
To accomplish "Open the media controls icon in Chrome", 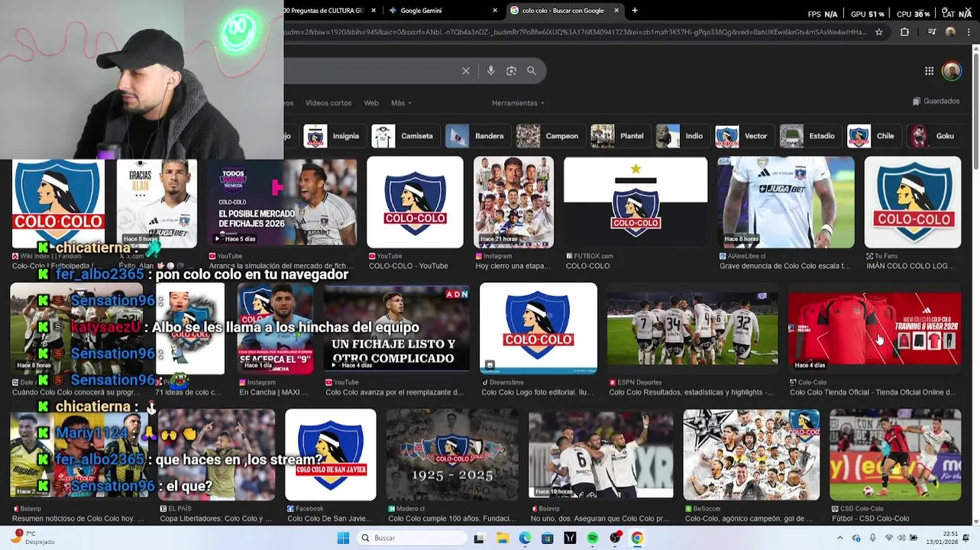I will (932, 32).
